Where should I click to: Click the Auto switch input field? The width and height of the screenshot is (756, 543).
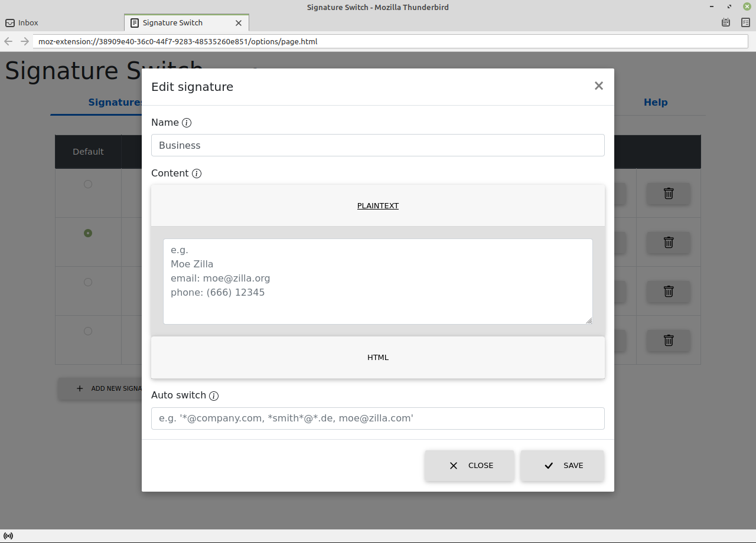pos(378,418)
